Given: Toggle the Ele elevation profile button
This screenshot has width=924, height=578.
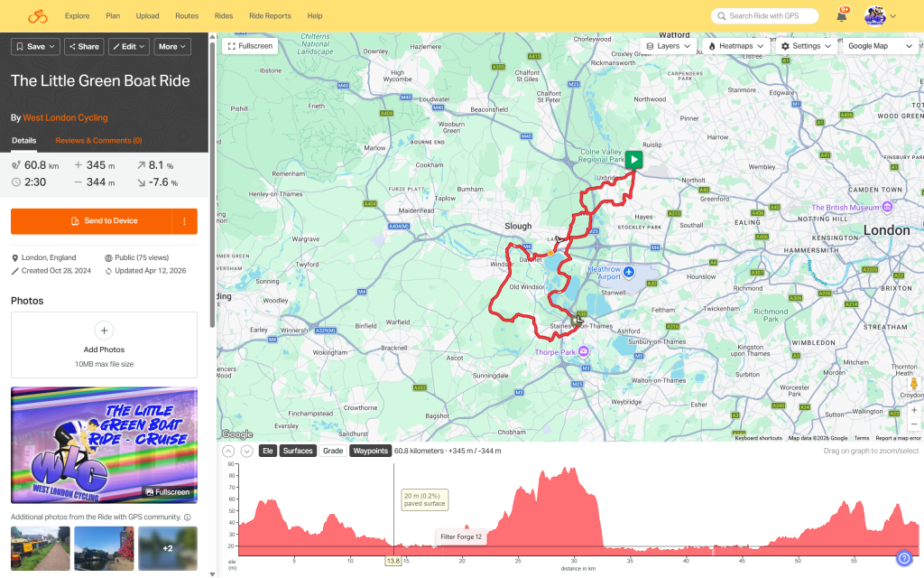Looking at the screenshot, I should 267,451.
